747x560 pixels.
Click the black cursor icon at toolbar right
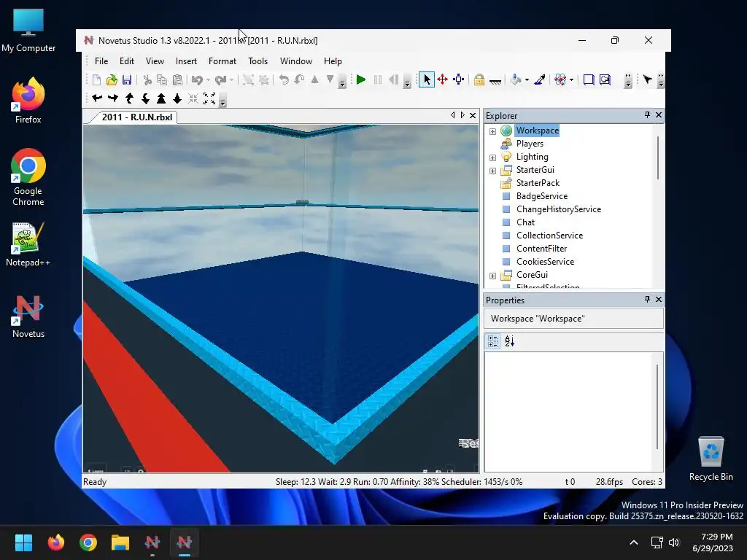tap(648, 79)
